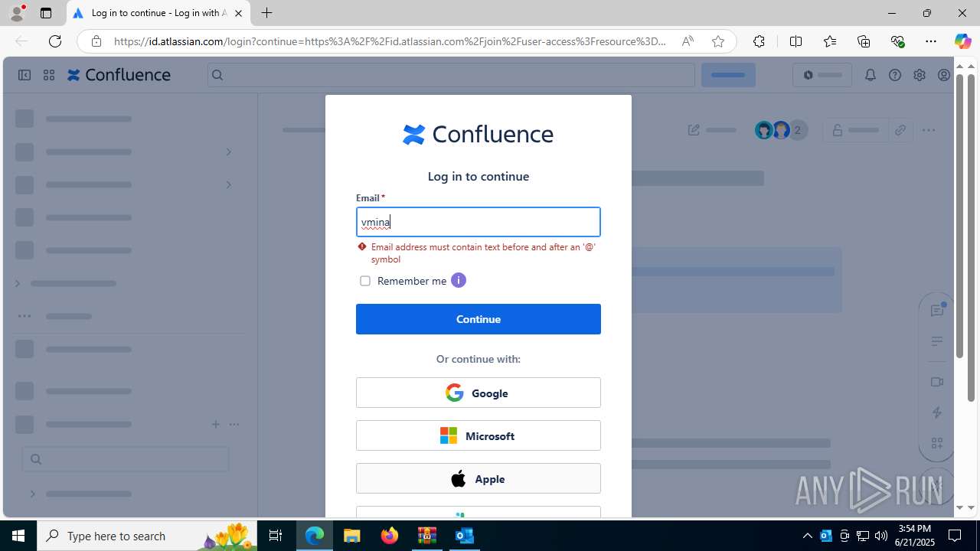Open the browser Extensions puzzle icon
980x551 pixels.
pyautogui.click(x=759, y=41)
